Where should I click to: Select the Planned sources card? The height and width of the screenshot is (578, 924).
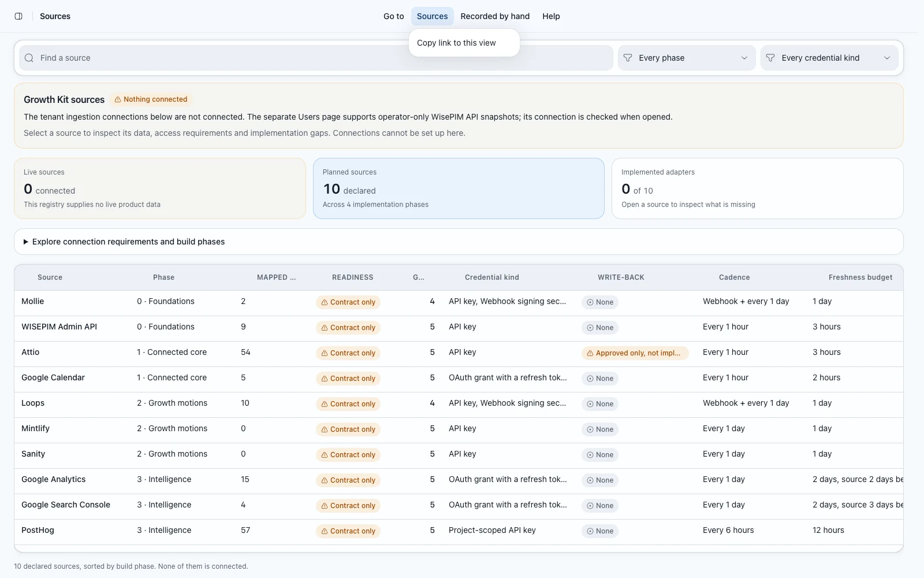(x=459, y=188)
